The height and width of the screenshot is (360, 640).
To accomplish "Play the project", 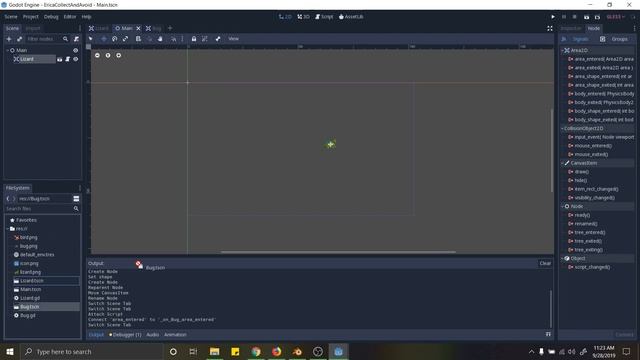I will click(x=553, y=17).
